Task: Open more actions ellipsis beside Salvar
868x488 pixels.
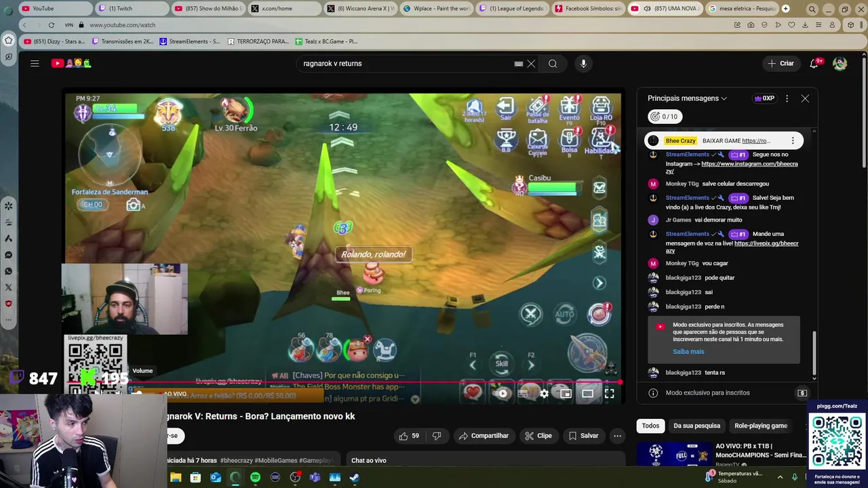Action: tap(617, 436)
